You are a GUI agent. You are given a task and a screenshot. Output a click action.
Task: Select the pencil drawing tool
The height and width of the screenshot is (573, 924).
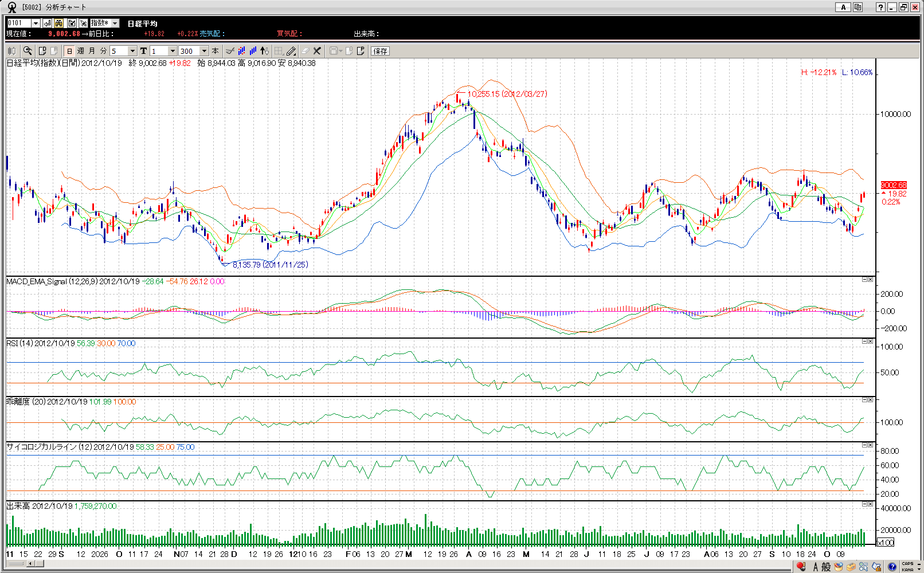(291, 51)
